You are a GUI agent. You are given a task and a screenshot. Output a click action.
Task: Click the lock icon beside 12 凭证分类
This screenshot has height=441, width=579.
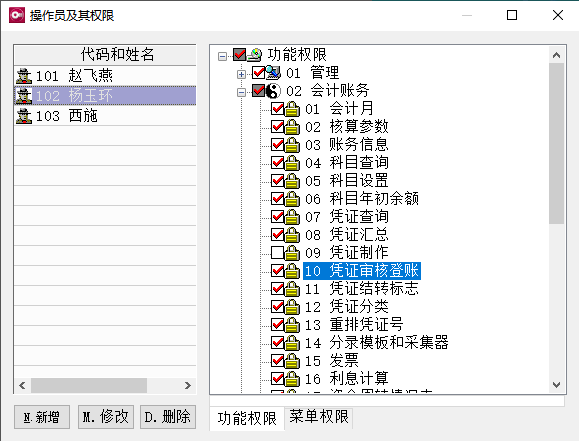pyautogui.click(x=292, y=307)
